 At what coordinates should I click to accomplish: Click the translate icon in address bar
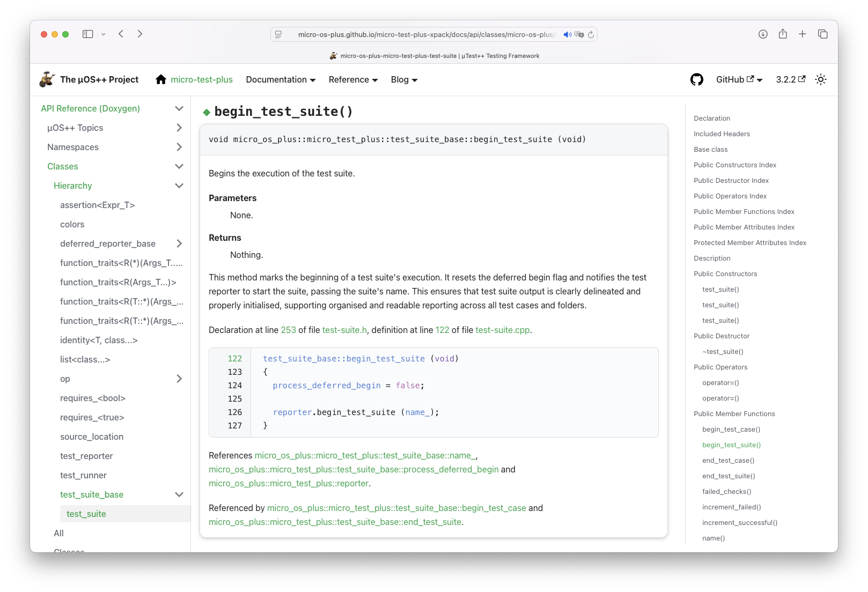pos(579,34)
